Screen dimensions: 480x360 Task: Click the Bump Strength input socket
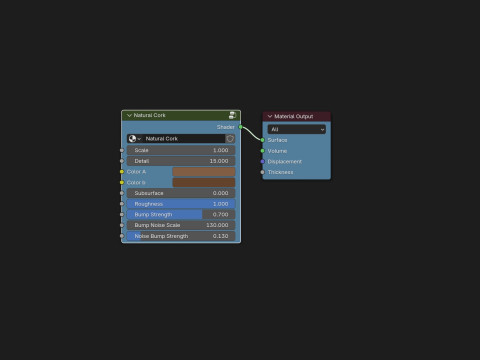pyautogui.click(x=122, y=214)
